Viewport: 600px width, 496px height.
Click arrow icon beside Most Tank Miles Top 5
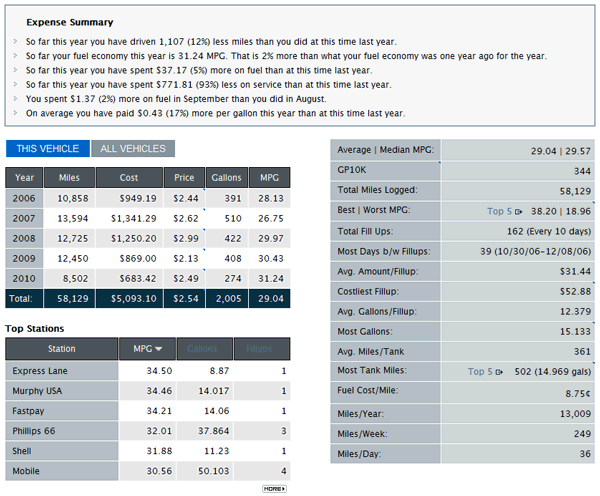(500, 372)
